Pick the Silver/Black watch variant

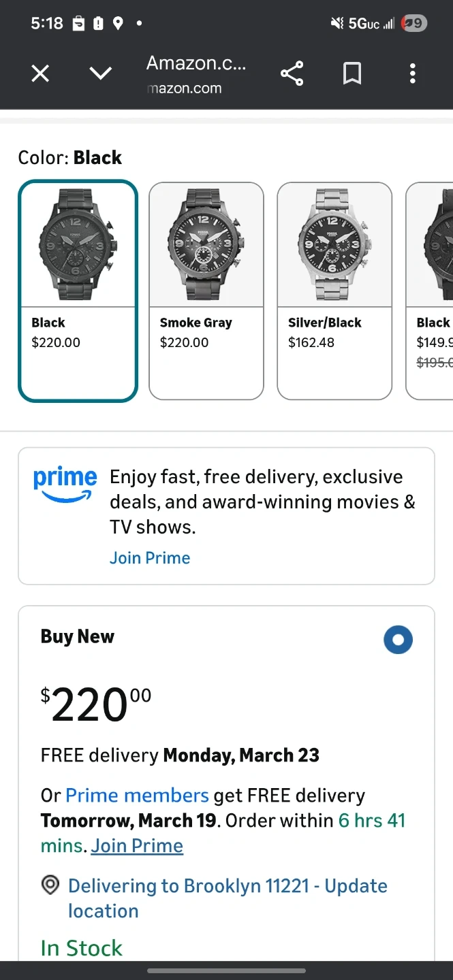[x=334, y=291]
